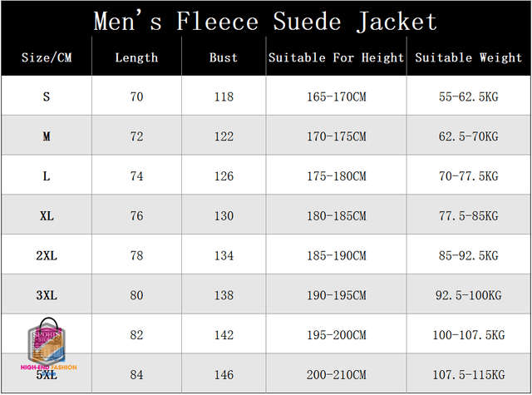Choose the 3XL size label
The height and width of the screenshot is (395, 532).
coord(47,295)
